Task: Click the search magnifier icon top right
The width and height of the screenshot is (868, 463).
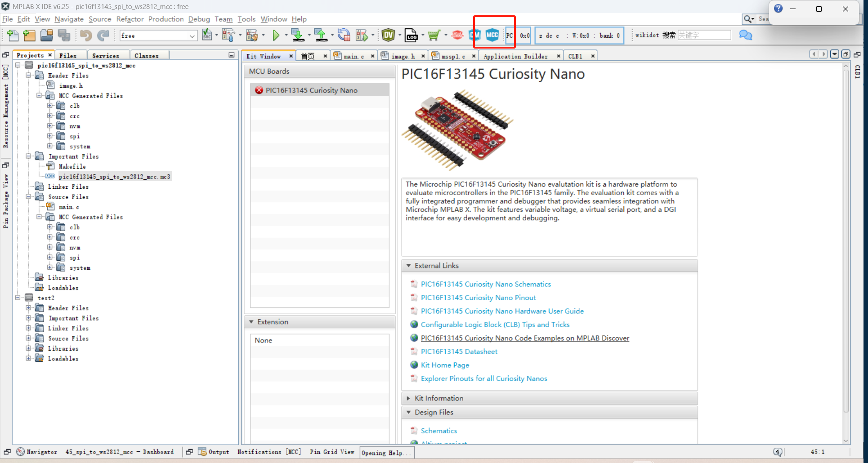Action: [x=748, y=19]
